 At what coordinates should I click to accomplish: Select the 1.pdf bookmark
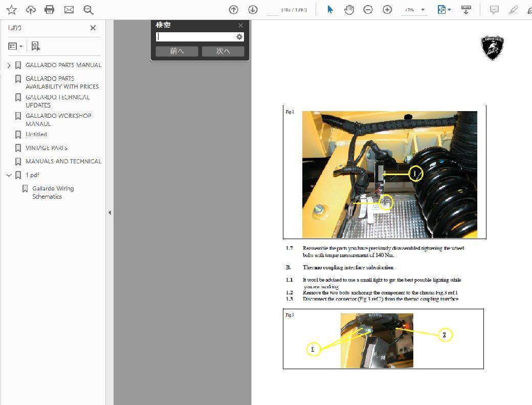click(33, 175)
